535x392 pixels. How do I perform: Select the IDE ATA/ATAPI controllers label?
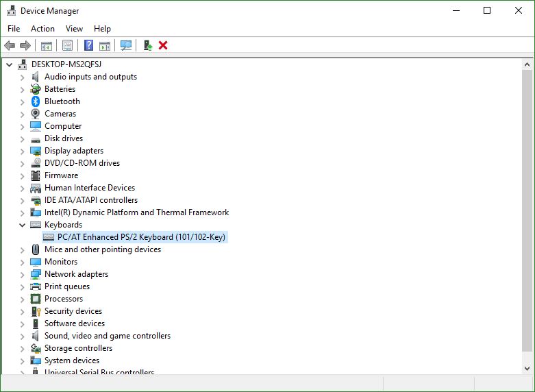tap(91, 199)
